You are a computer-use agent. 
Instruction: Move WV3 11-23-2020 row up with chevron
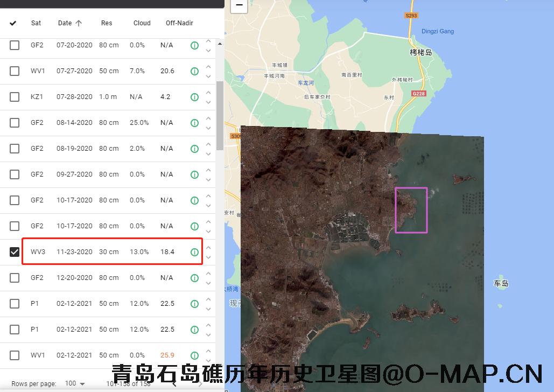click(x=208, y=248)
